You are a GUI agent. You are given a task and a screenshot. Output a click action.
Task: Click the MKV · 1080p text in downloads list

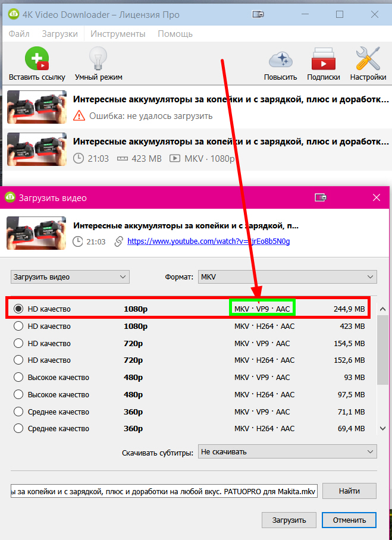point(209,159)
